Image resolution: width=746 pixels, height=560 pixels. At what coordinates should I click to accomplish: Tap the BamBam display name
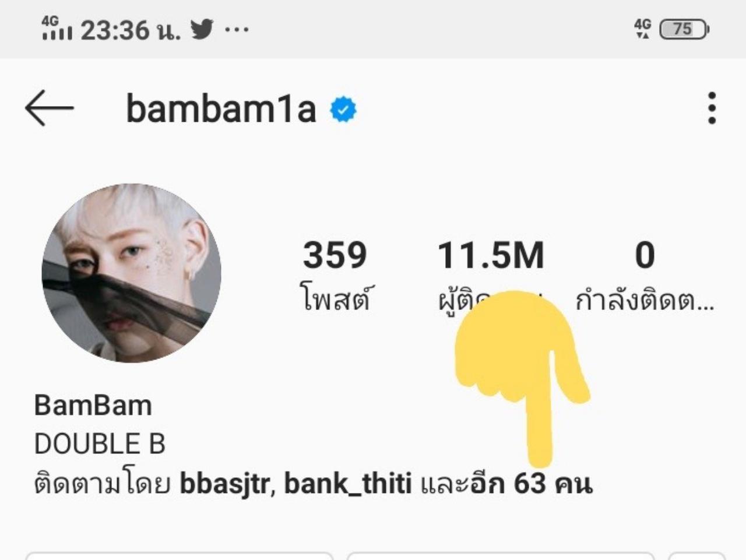point(93,405)
